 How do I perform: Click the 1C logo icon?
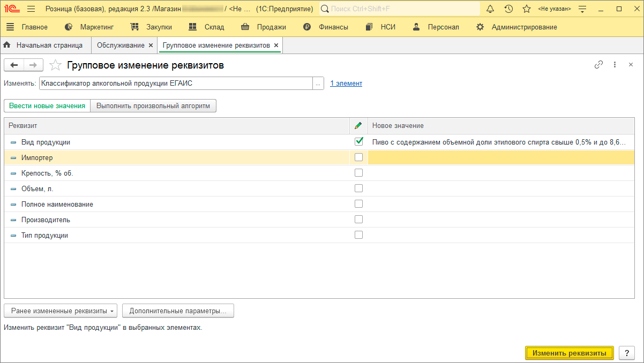coord(12,9)
